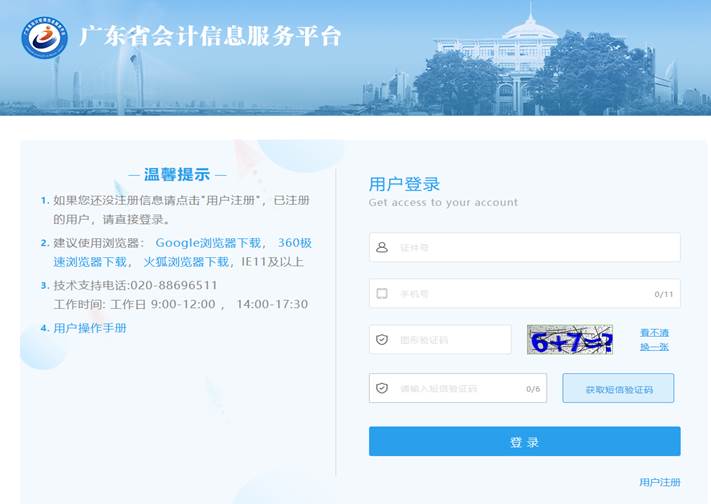Viewport: 711px width, 504px height.
Task: Click the blue 登录 button
Action: coord(525,441)
